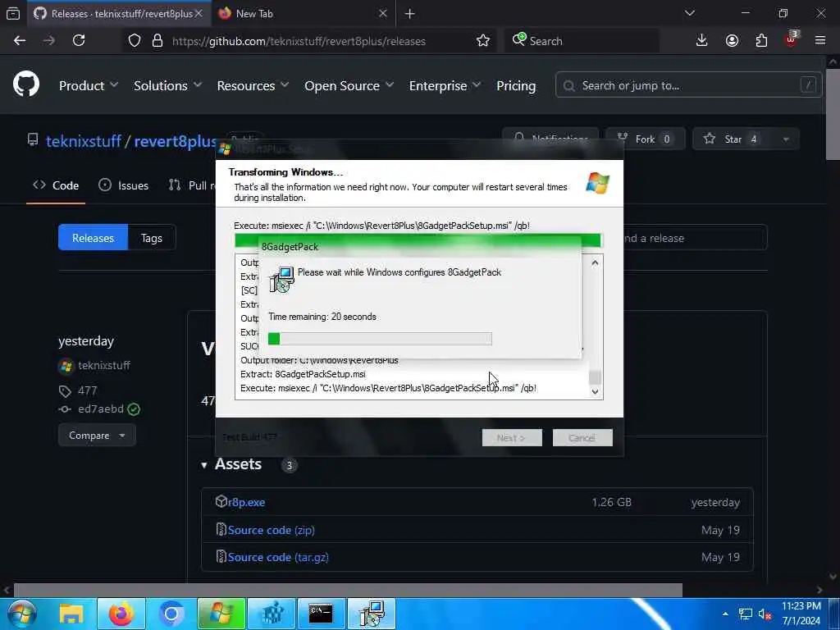Open a new browser tab with plus
The width and height of the screenshot is (840, 630).
410,14
